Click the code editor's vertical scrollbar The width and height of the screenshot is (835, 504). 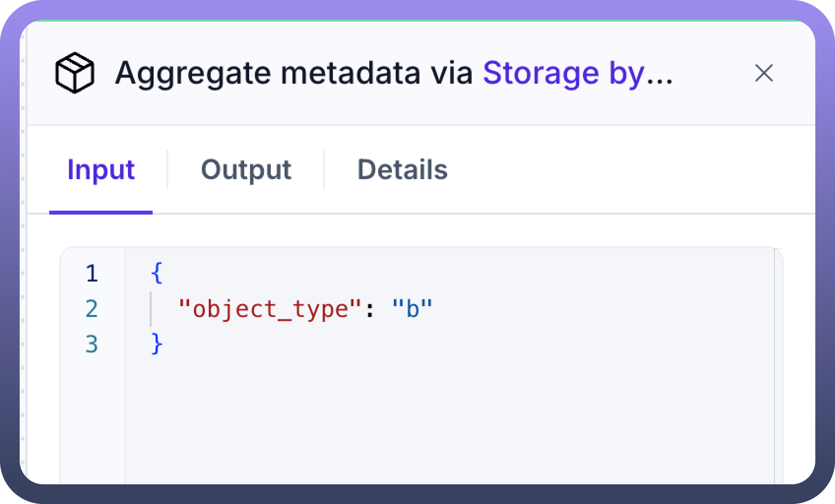pos(778,364)
